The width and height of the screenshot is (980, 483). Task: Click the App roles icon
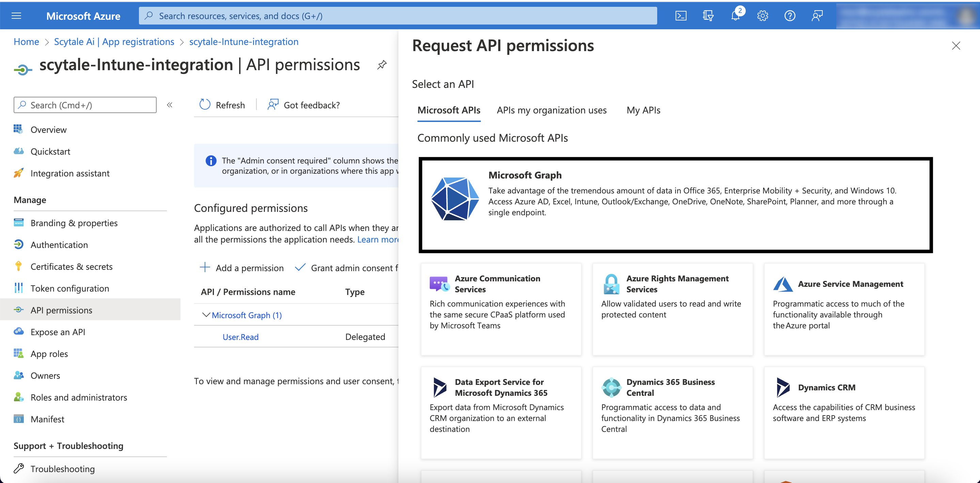(x=18, y=353)
